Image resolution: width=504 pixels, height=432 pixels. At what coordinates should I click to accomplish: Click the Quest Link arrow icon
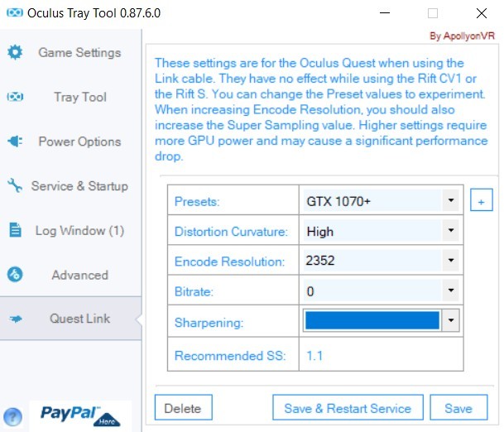click(16, 319)
